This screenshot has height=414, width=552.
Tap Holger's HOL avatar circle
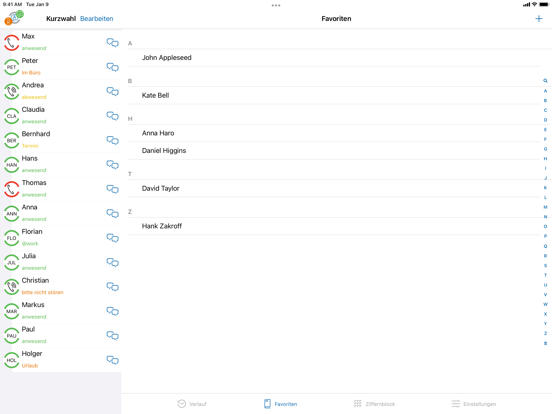[x=12, y=360]
